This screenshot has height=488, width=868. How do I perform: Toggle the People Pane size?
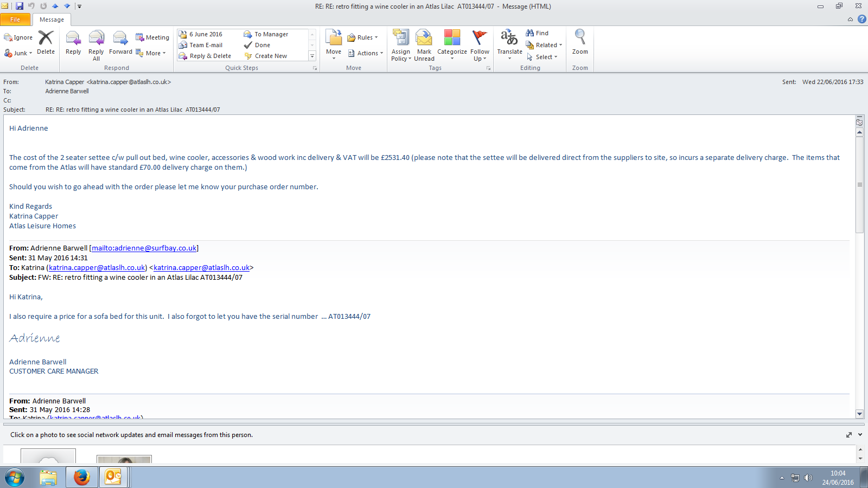click(849, 435)
